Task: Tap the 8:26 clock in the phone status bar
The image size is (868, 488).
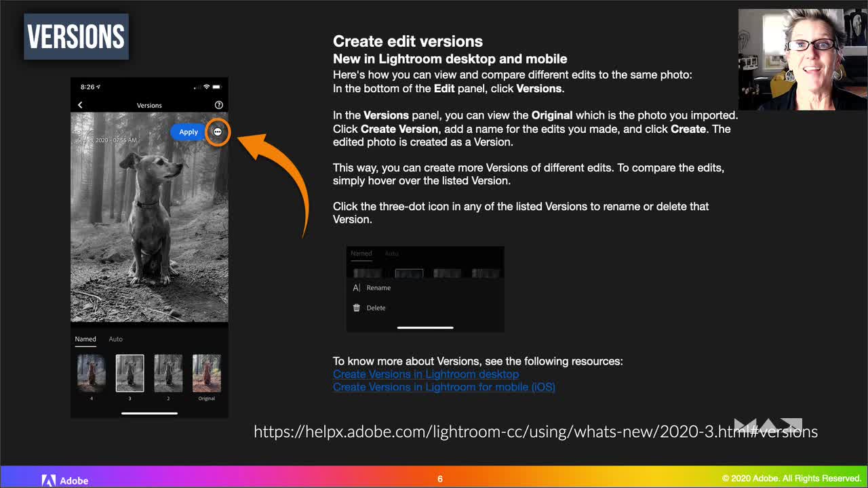Action: (x=88, y=87)
